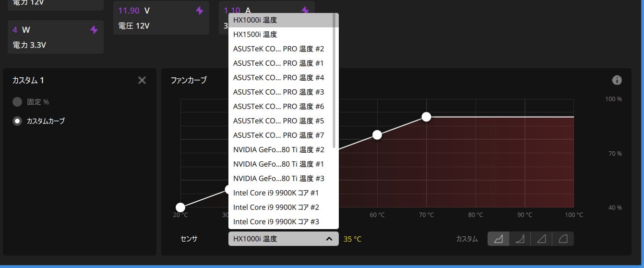The height and width of the screenshot is (268, 644).
Task: Click the 100 % axis label
Action: click(613, 99)
